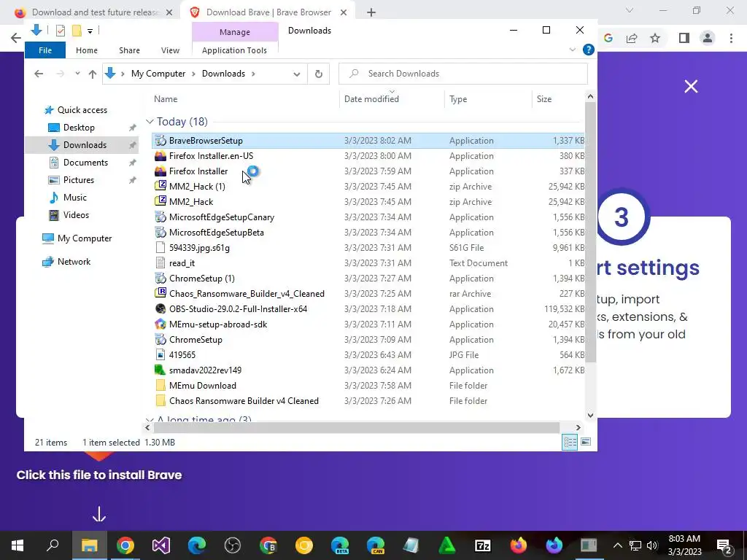
Task: Select Desktop in Quick access
Action: (x=79, y=128)
